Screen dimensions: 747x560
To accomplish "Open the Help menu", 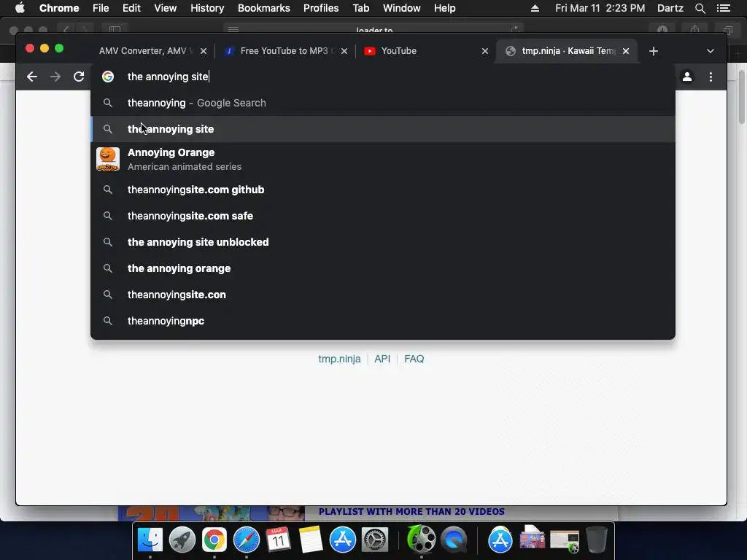I will click(444, 8).
